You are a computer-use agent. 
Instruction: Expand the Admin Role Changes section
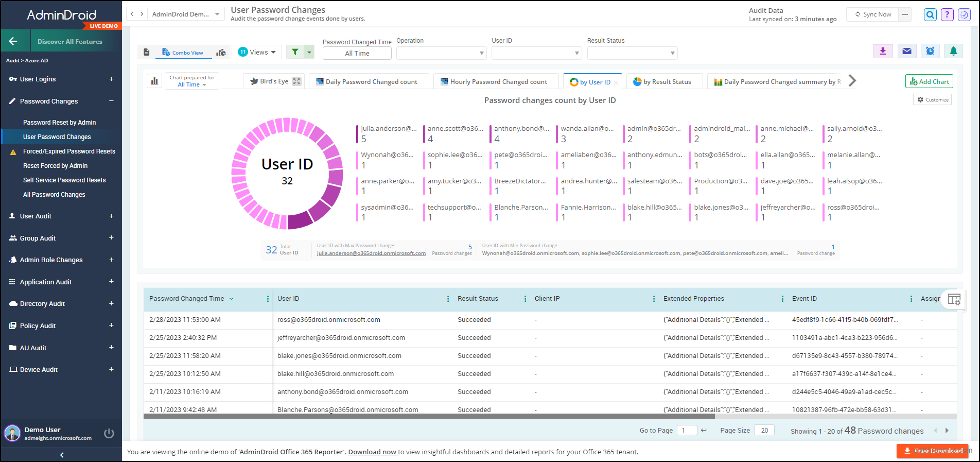click(x=111, y=260)
